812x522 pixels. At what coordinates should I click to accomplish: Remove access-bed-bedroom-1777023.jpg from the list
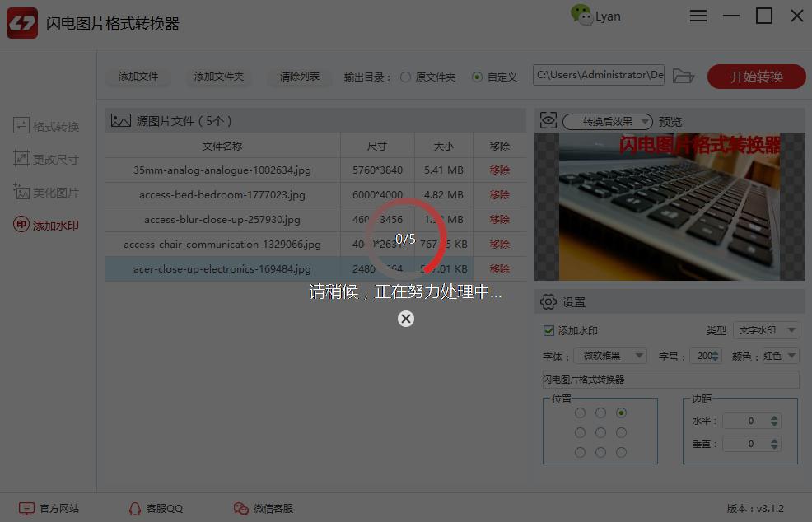pyautogui.click(x=500, y=194)
